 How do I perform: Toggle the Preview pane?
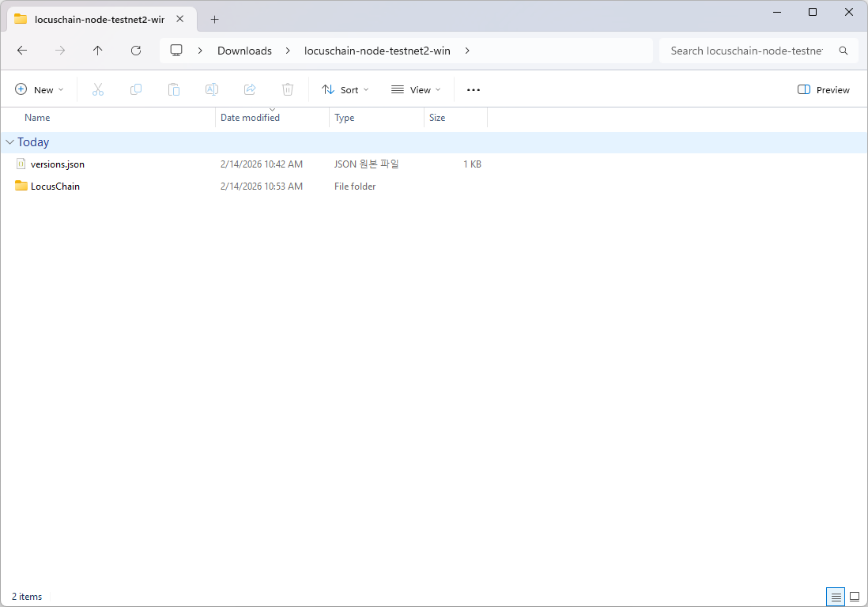[x=824, y=90]
